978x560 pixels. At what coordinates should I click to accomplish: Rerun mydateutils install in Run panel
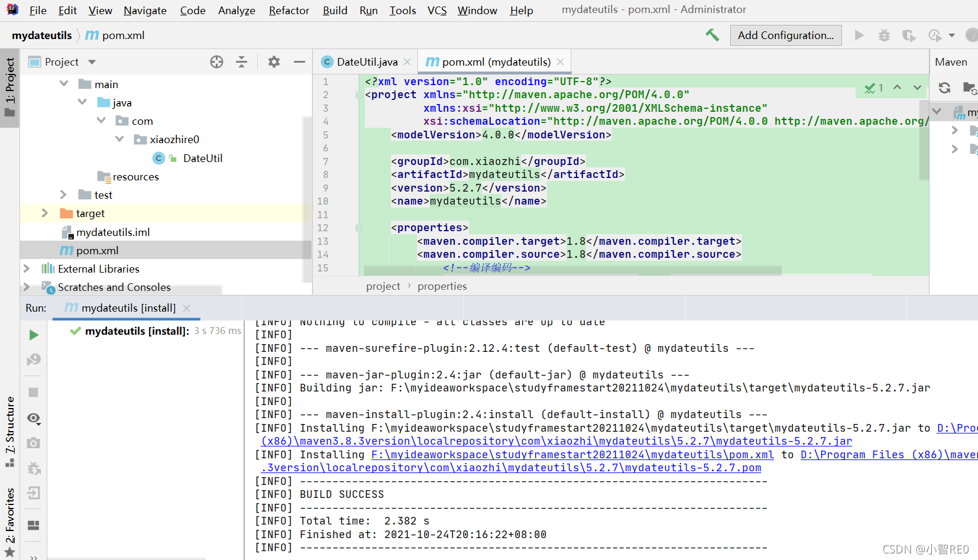(x=34, y=335)
